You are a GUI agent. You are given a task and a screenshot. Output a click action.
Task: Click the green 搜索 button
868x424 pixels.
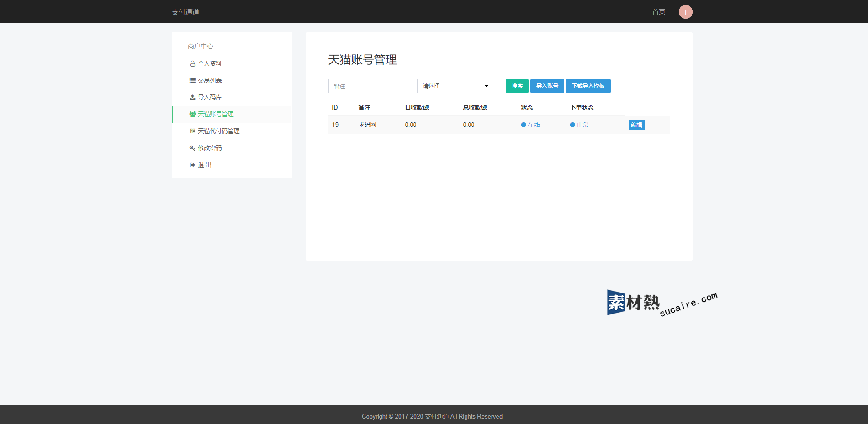click(x=517, y=86)
